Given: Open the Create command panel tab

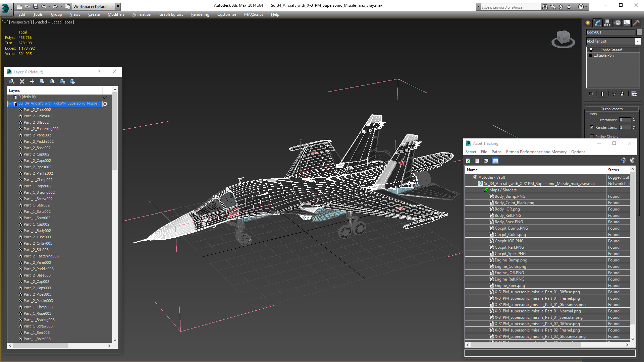Looking at the screenshot, I should (588, 23).
